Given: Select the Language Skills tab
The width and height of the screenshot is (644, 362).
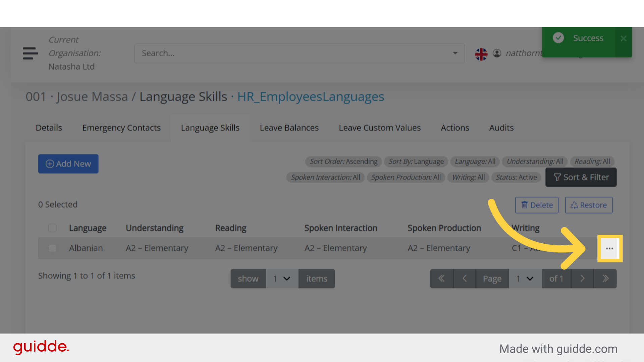Looking at the screenshot, I should click(210, 128).
